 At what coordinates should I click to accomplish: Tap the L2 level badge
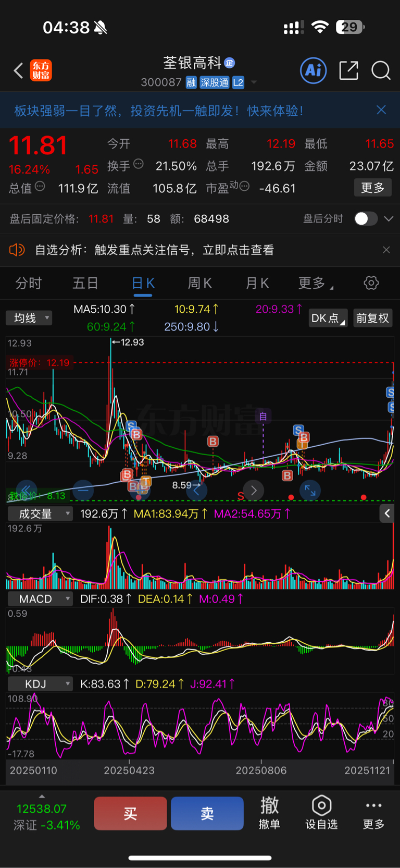[238, 82]
